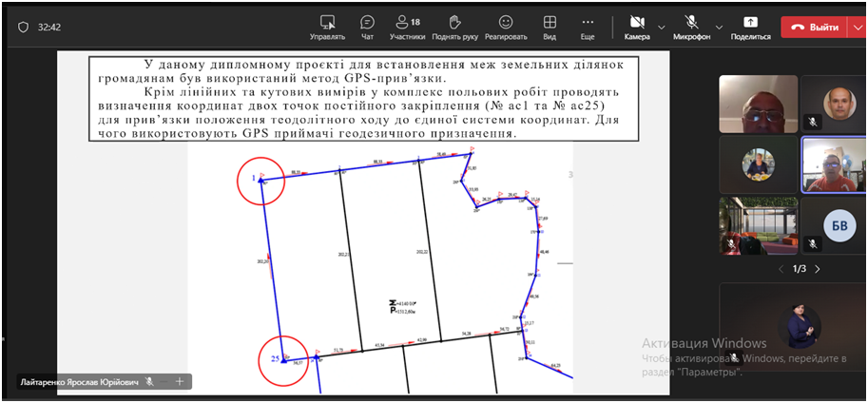868x403 pixels.
Task: Start sharing with Поделиться
Action: point(750,27)
